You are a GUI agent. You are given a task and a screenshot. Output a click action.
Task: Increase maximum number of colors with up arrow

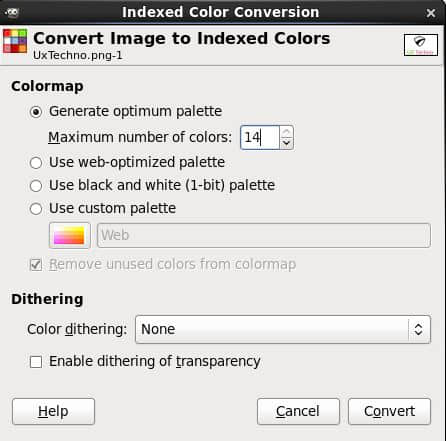pyautogui.click(x=286, y=132)
